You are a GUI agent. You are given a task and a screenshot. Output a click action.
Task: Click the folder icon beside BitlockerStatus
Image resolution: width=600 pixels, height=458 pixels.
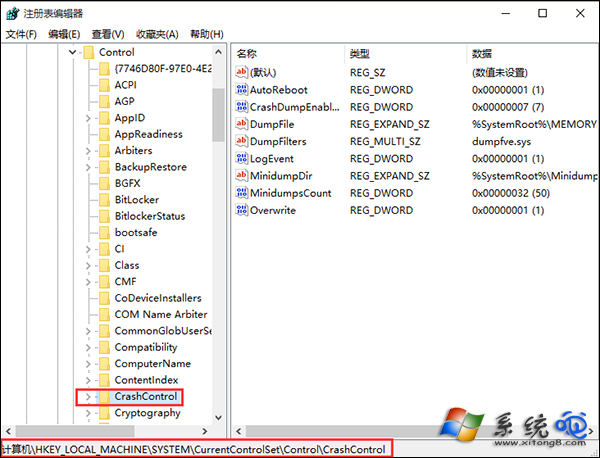104,216
